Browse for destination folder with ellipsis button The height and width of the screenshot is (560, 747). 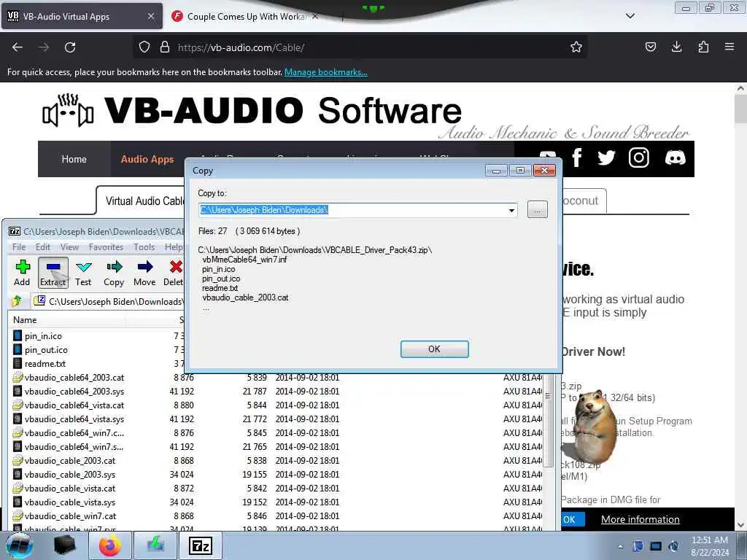[x=538, y=209]
